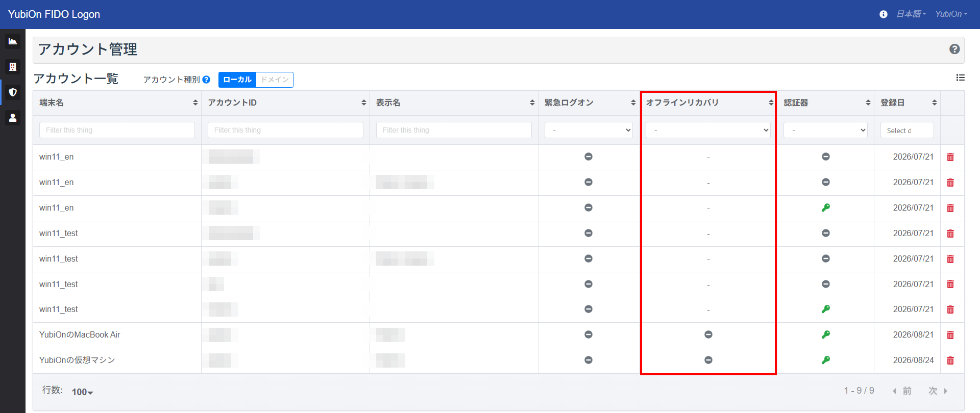Click authenticator key icon for YubiOnの仮想マシン

point(826,360)
